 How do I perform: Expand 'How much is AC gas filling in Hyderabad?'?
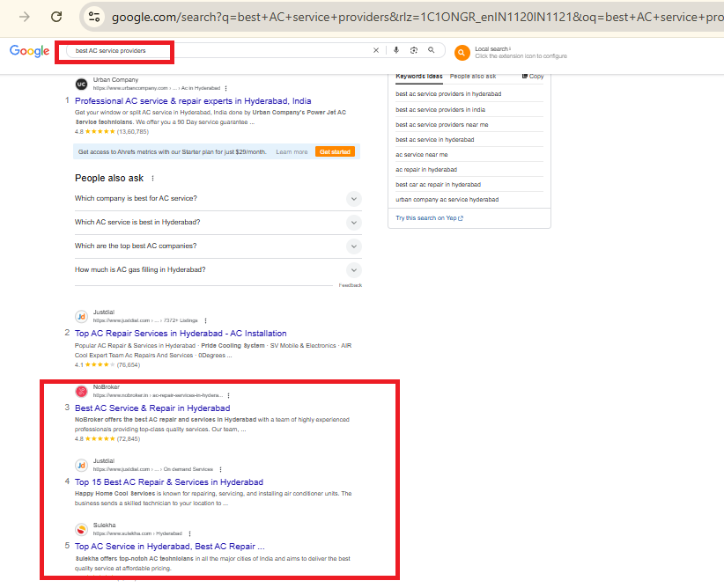click(x=218, y=270)
